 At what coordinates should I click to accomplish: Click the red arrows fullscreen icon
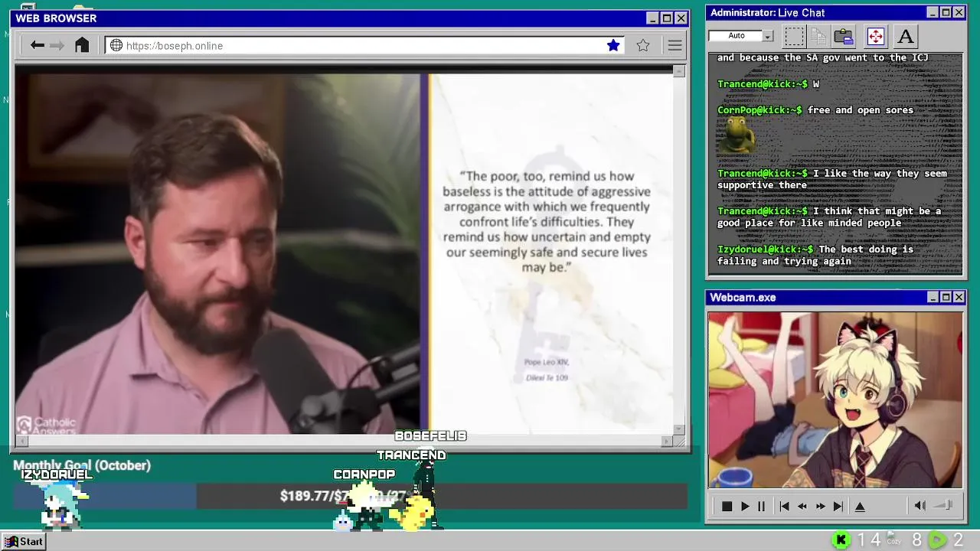coord(875,36)
